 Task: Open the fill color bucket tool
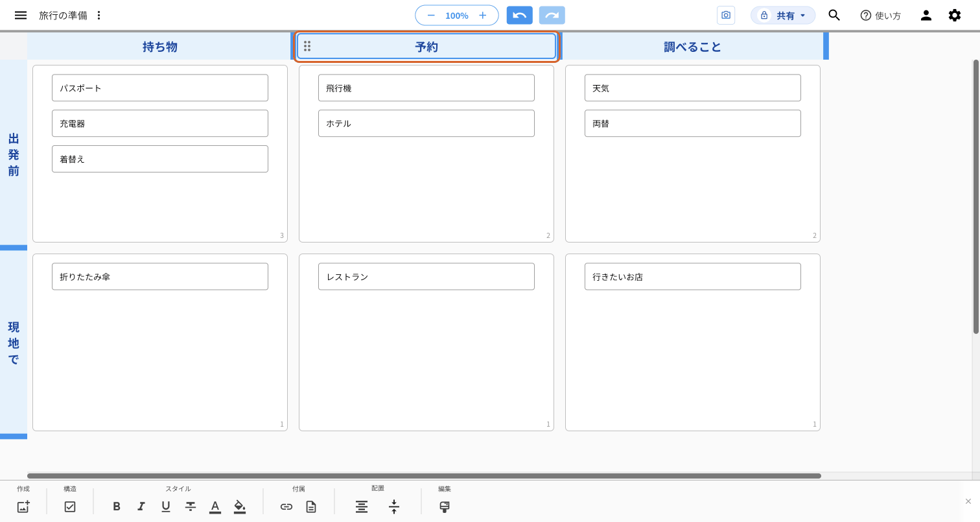[240, 506]
